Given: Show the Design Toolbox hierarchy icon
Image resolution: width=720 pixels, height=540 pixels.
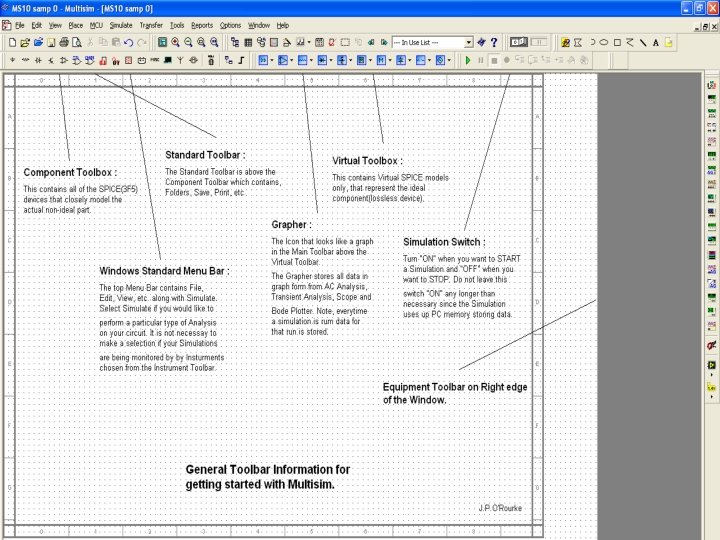Looking at the screenshot, I should [235, 42].
